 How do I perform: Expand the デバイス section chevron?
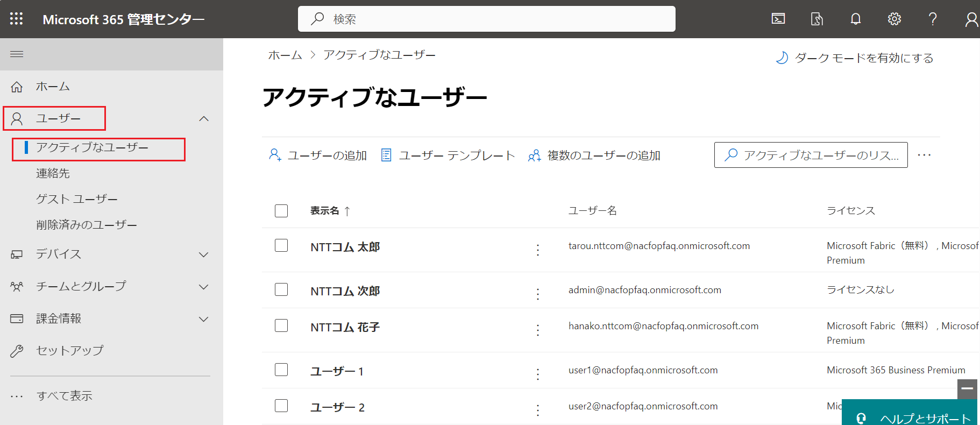204,254
